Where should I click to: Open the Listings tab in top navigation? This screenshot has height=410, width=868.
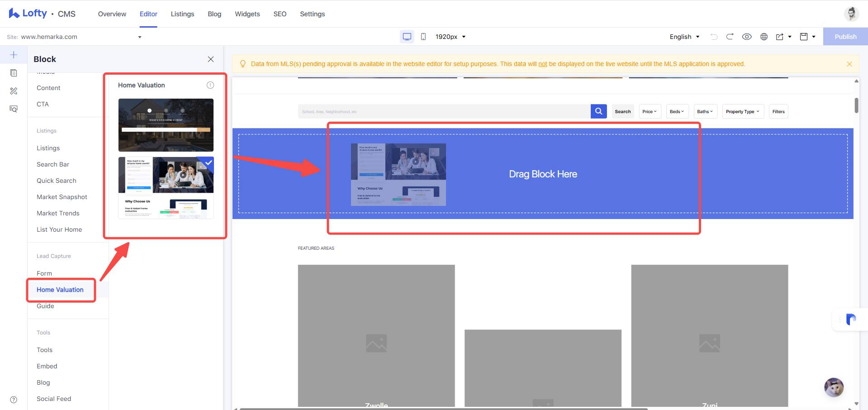(x=182, y=14)
